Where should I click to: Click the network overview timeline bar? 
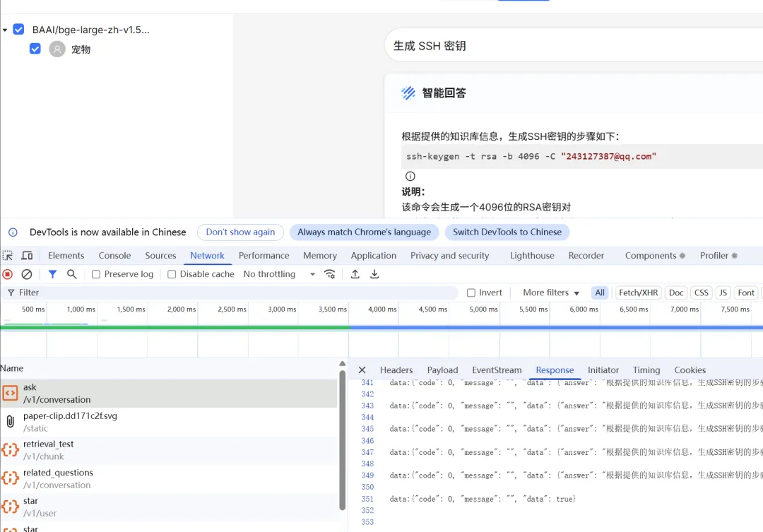pos(381,328)
